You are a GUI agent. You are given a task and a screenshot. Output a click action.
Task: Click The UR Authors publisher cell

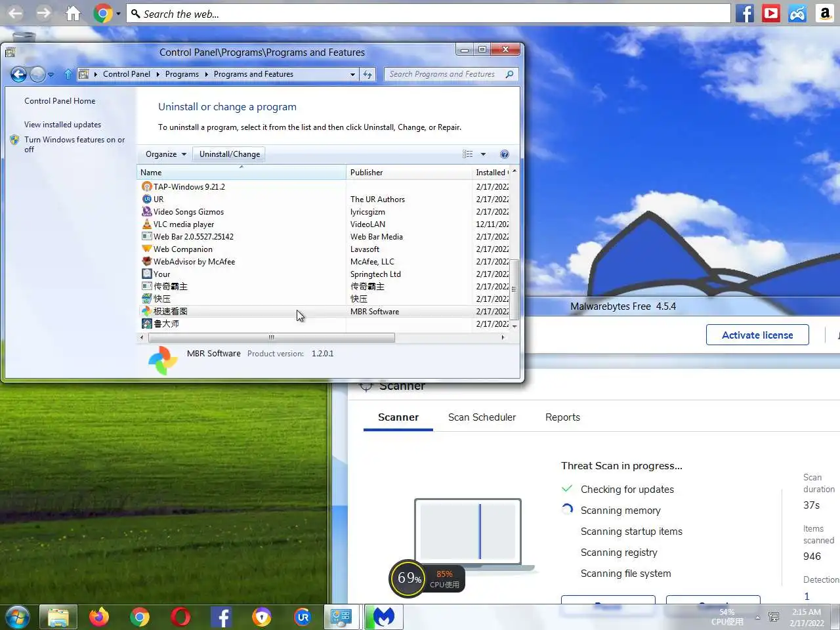pos(377,199)
